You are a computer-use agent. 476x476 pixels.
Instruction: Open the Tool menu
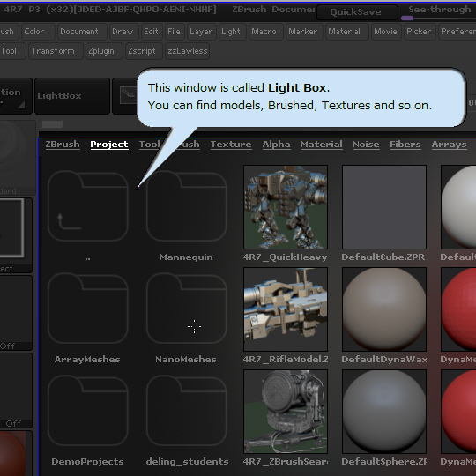[x=12, y=51]
